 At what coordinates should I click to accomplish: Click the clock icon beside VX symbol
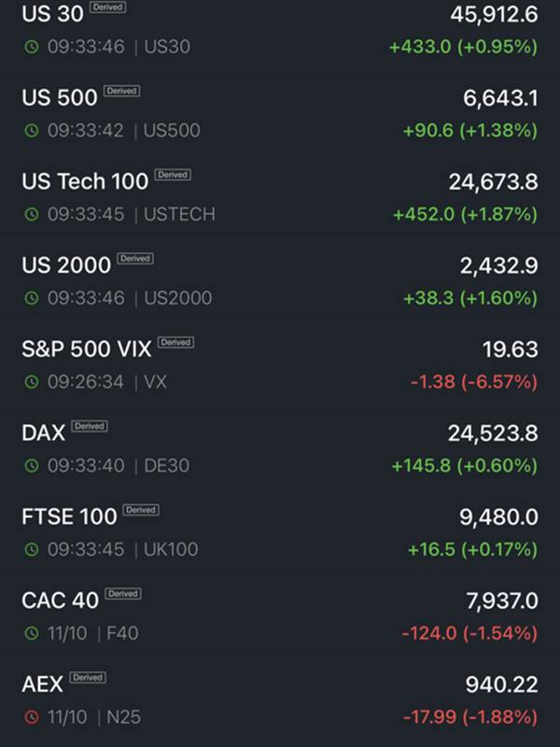32,382
